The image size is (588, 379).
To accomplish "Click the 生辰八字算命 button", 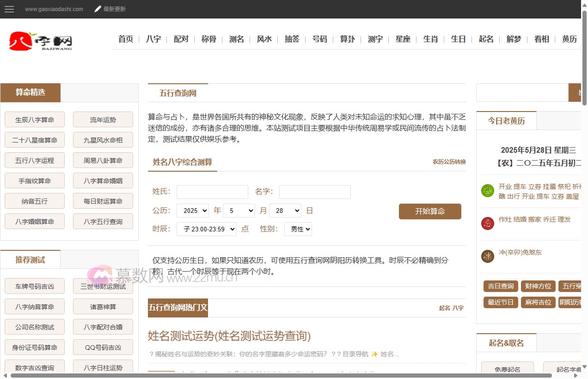I will pyautogui.click(x=35, y=120).
